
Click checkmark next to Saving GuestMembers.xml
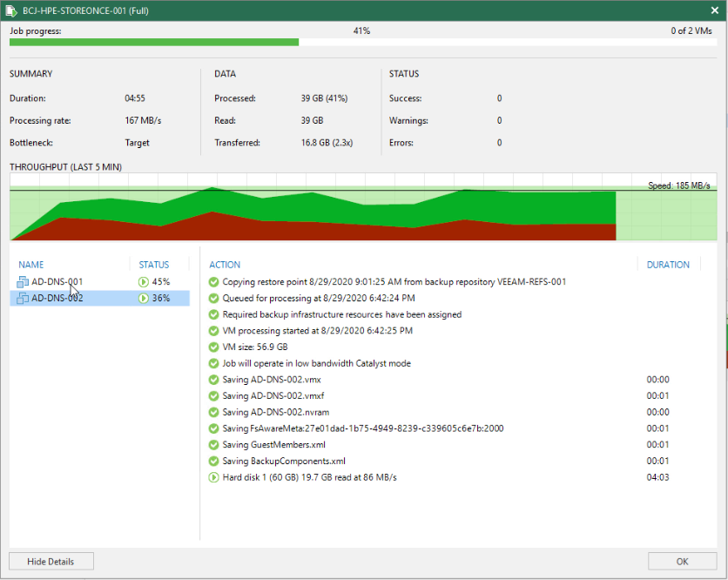point(213,445)
